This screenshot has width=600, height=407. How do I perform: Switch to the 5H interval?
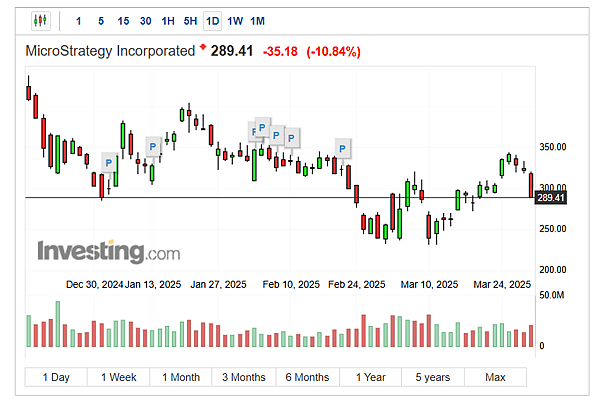pyautogui.click(x=190, y=21)
